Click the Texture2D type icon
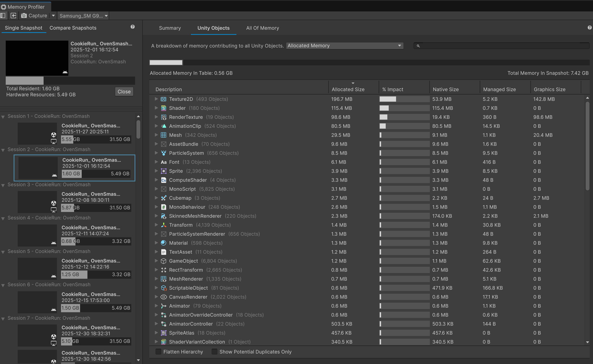The image size is (593, 364). click(163, 99)
